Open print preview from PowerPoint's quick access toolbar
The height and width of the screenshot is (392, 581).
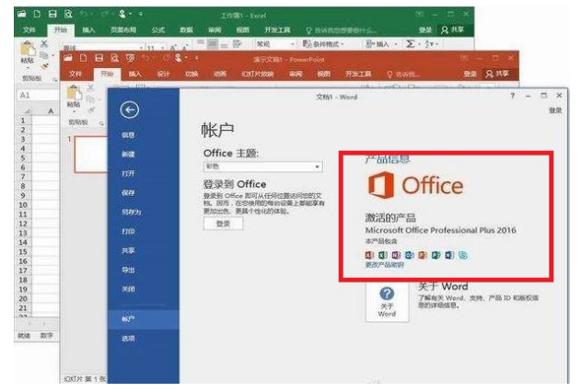pyautogui.click(x=114, y=58)
